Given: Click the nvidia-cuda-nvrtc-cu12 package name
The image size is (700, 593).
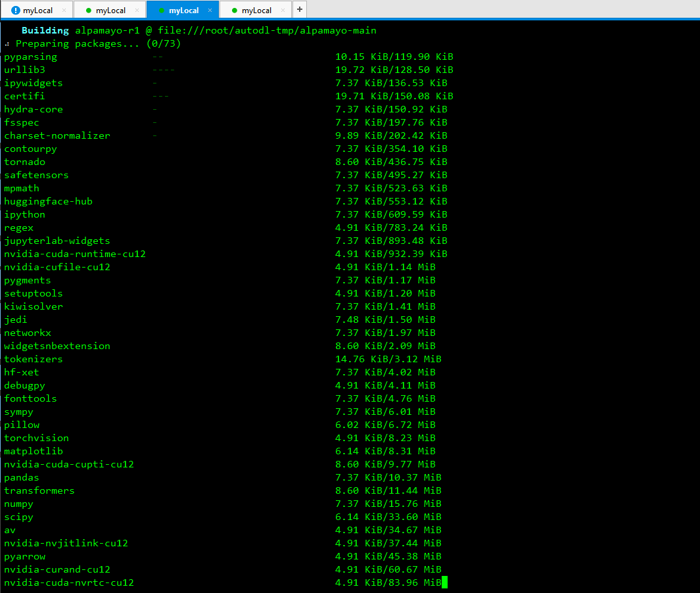Looking at the screenshot, I should tap(69, 582).
